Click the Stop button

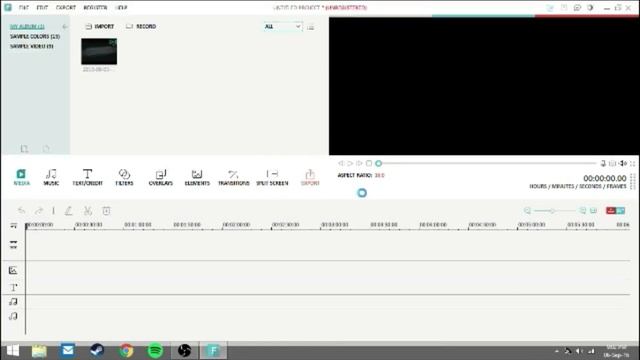coord(369,163)
